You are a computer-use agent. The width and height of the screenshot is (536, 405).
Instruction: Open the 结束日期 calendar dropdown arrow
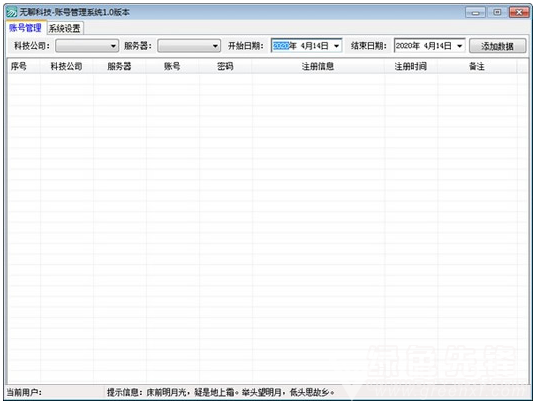pyautogui.click(x=459, y=46)
